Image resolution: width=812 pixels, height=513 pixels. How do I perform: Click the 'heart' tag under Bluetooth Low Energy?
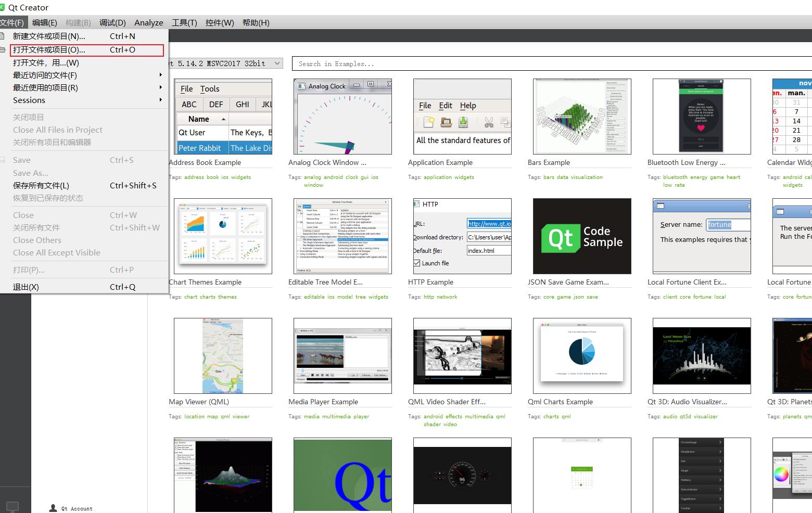tap(733, 177)
